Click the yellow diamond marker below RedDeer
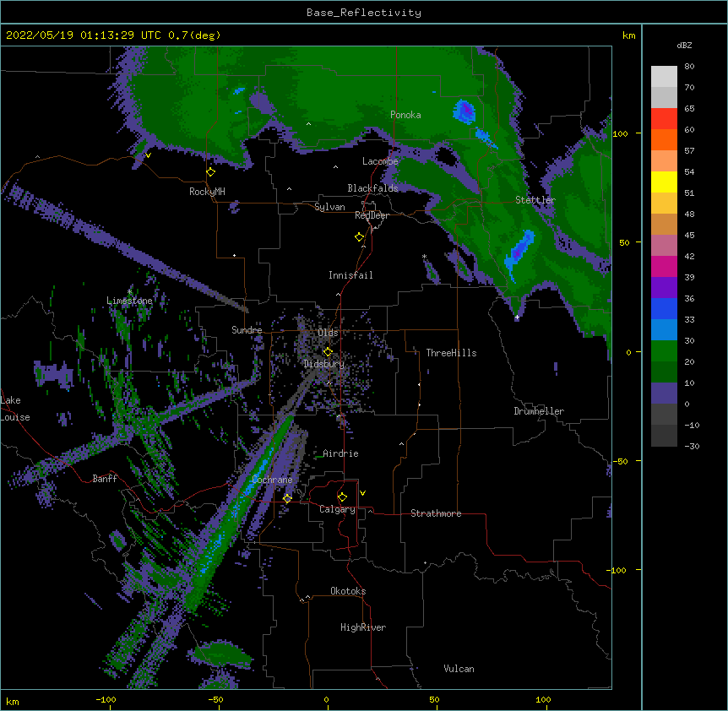Screen dimensions: 728x711 360,237
